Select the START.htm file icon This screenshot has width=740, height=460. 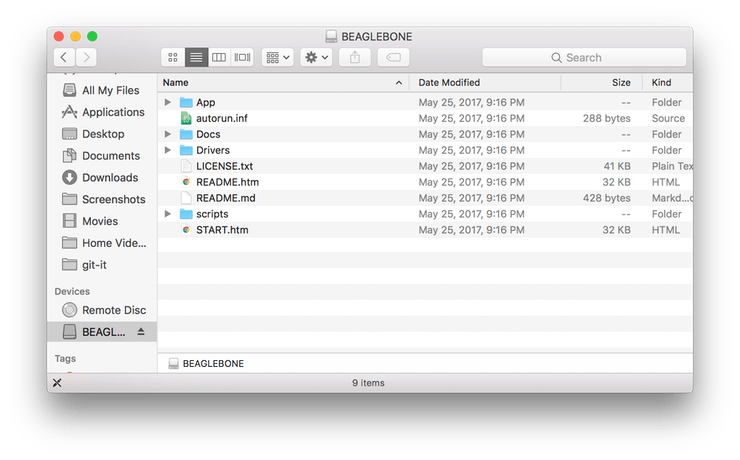pyautogui.click(x=186, y=230)
